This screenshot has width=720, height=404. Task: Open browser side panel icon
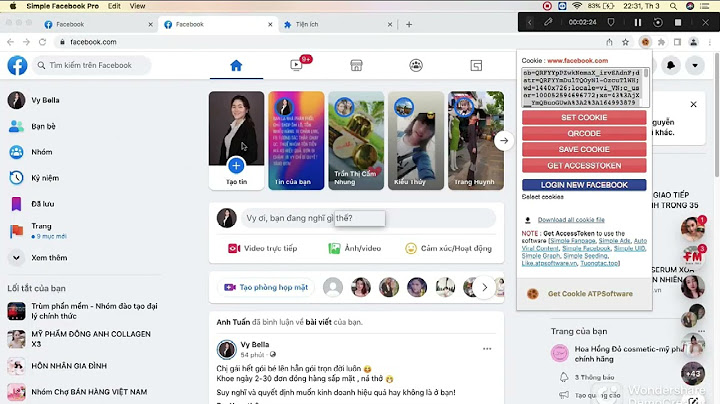click(677, 42)
